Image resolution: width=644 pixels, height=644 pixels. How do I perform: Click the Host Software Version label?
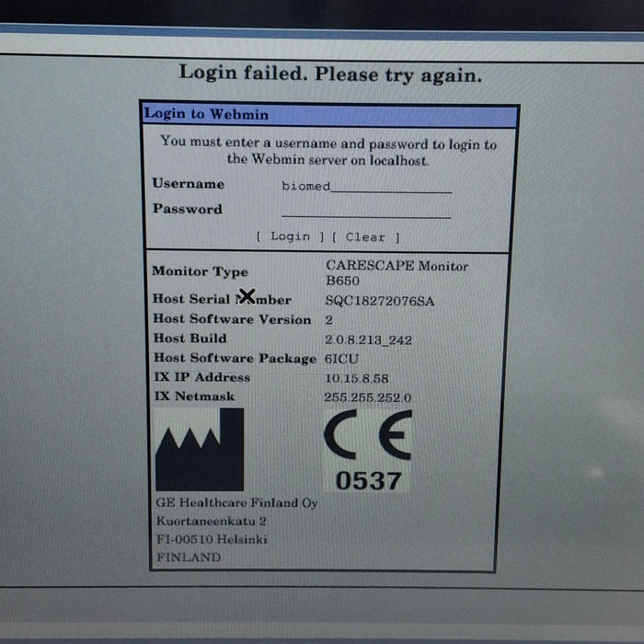232,319
